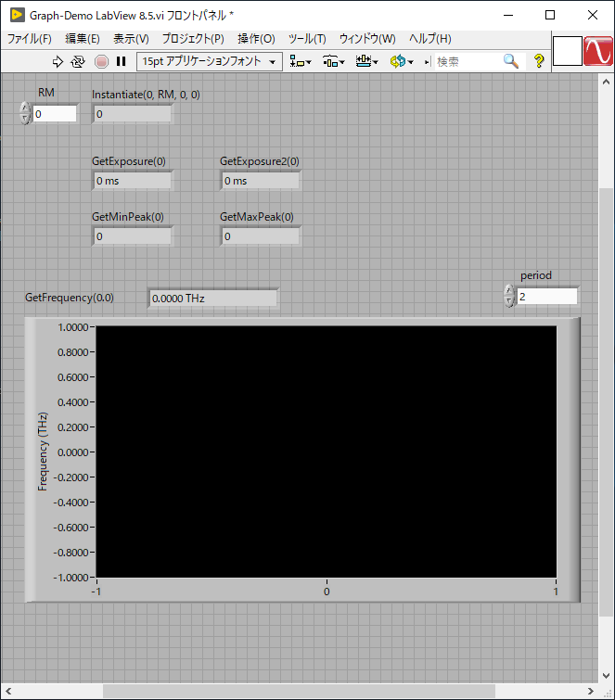Click the X-axis minimum value -1

tap(96, 592)
